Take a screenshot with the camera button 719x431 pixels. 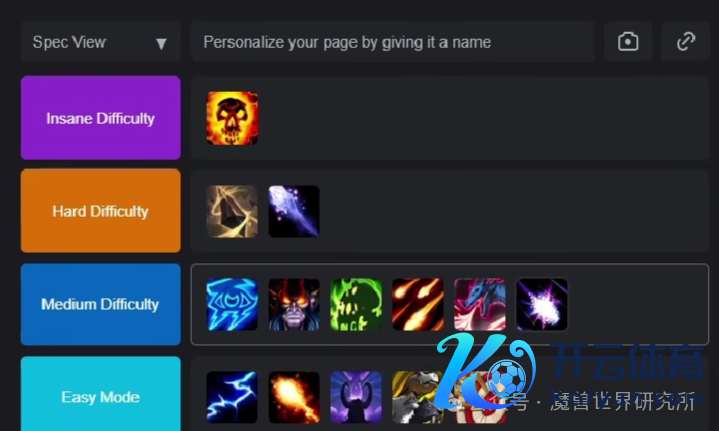pyautogui.click(x=628, y=41)
